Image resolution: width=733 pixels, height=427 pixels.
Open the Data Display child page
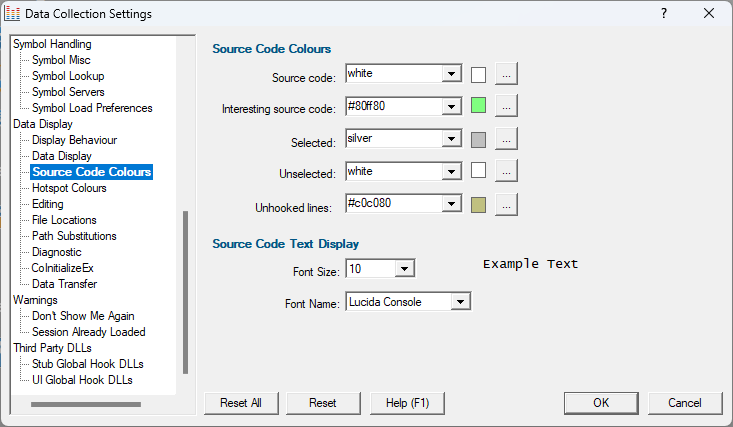click(62, 156)
